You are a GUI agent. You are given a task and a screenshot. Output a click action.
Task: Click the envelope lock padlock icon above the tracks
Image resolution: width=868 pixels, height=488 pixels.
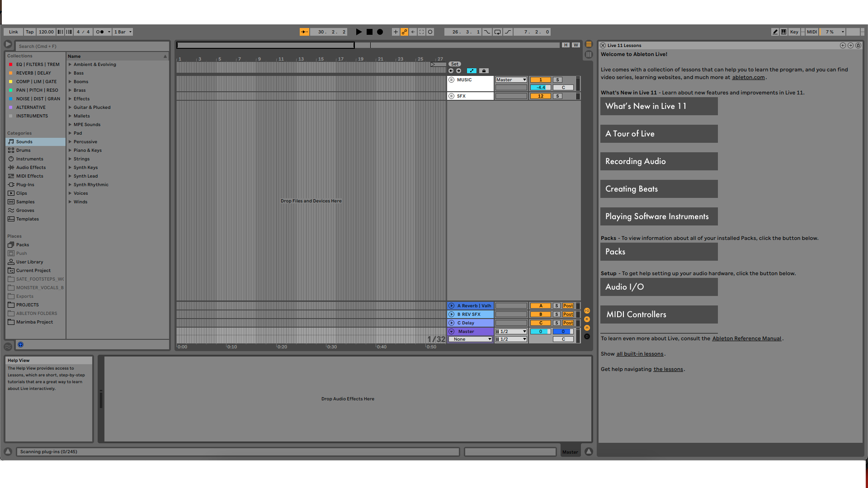484,71
